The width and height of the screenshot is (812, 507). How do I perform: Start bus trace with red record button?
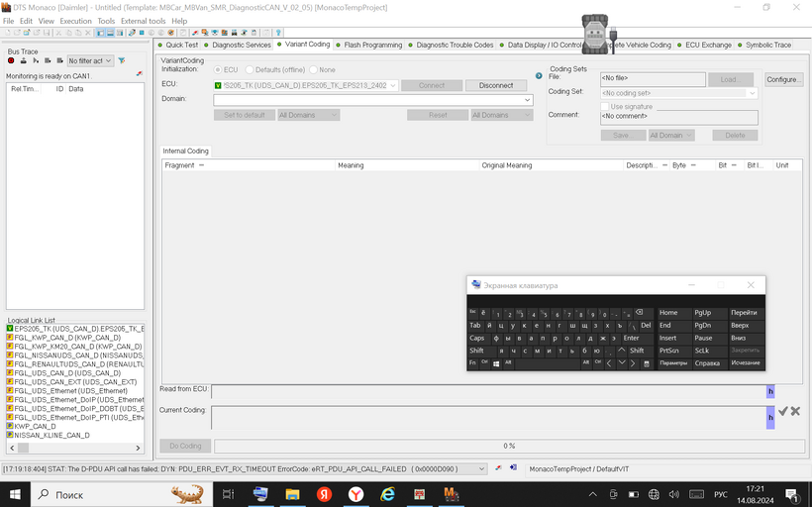[x=11, y=60]
